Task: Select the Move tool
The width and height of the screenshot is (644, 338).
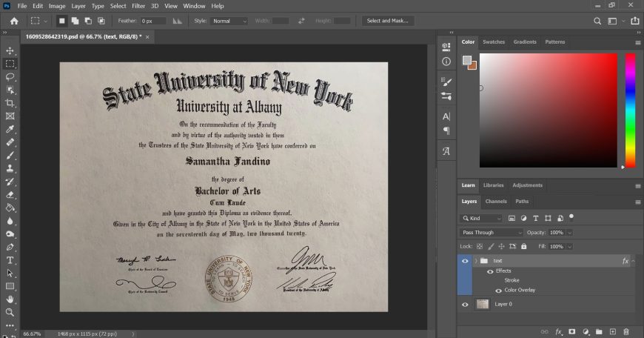Action: pos(10,50)
